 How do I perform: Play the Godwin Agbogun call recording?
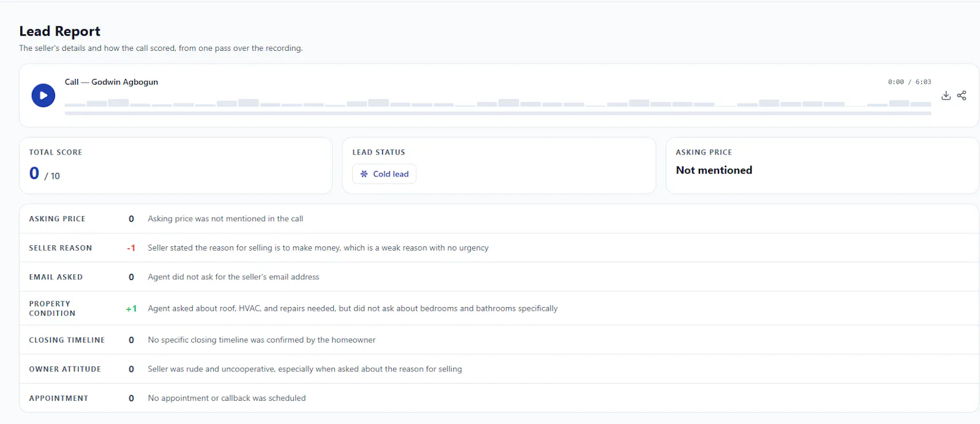(43, 96)
